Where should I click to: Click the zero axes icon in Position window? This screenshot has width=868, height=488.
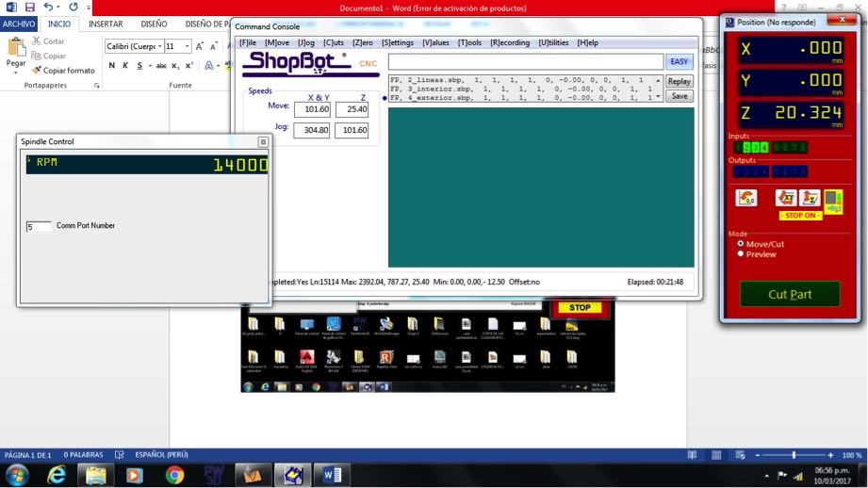tap(746, 198)
